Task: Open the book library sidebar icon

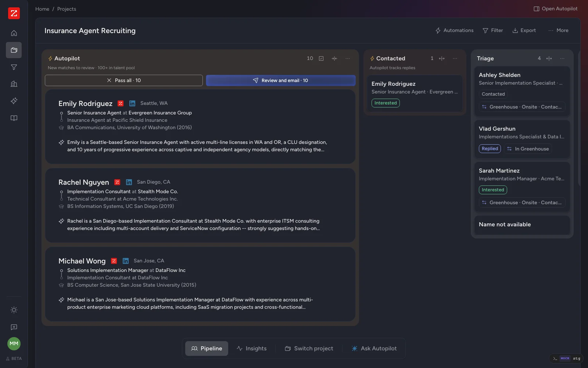Action: [x=14, y=118]
